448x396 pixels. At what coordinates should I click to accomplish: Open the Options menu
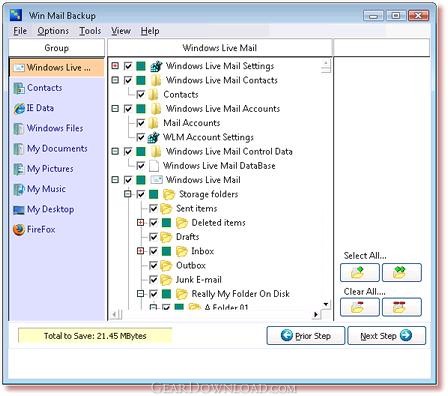pos(53,31)
